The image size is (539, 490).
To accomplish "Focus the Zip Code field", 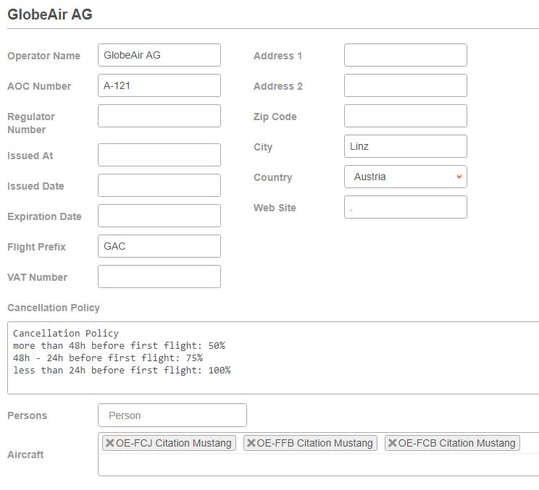I will coord(405,116).
